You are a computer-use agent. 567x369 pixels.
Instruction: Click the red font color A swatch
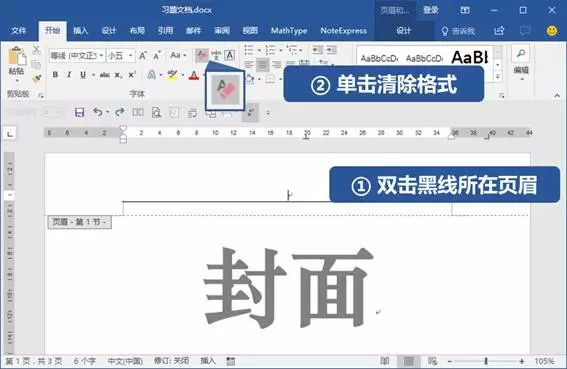(194, 75)
